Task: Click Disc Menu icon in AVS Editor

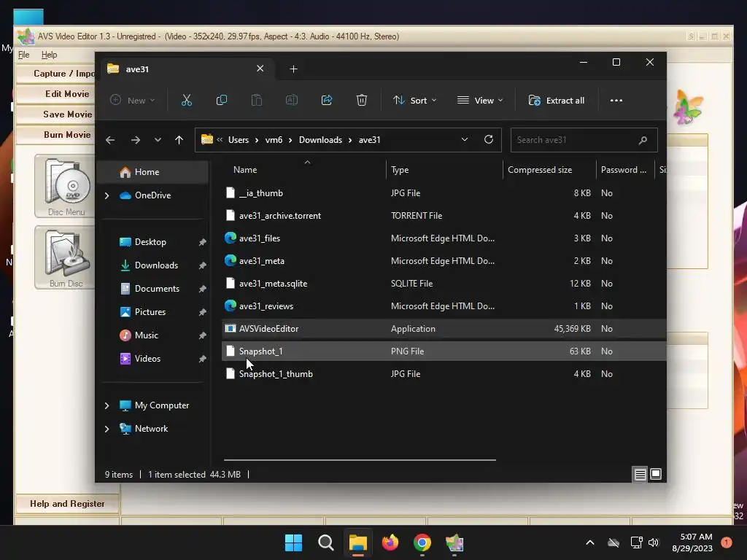Action: coord(66,186)
